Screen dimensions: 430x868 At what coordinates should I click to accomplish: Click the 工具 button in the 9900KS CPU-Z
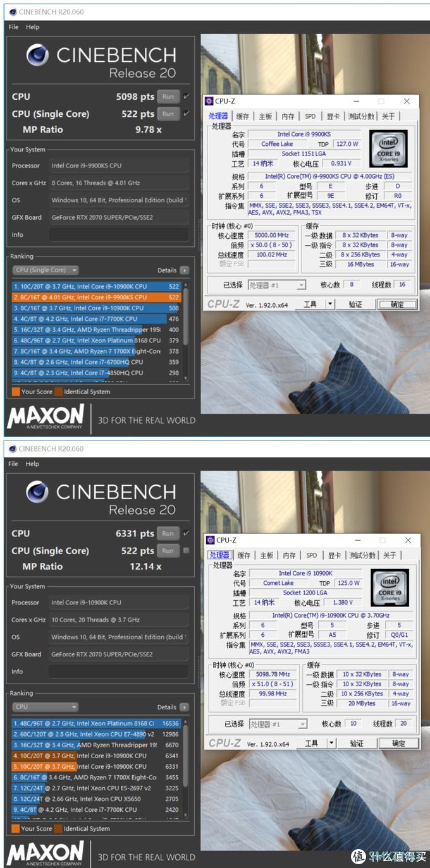[310, 304]
